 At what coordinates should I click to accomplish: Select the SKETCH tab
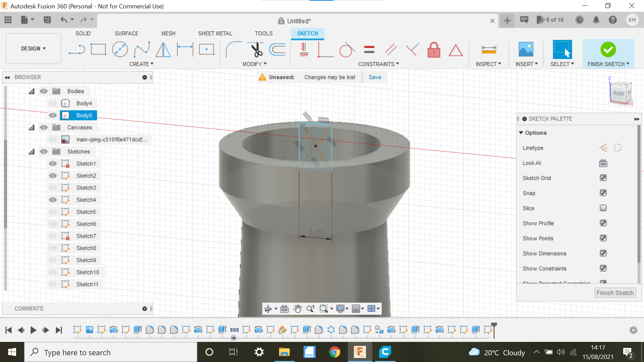(x=308, y=34)
